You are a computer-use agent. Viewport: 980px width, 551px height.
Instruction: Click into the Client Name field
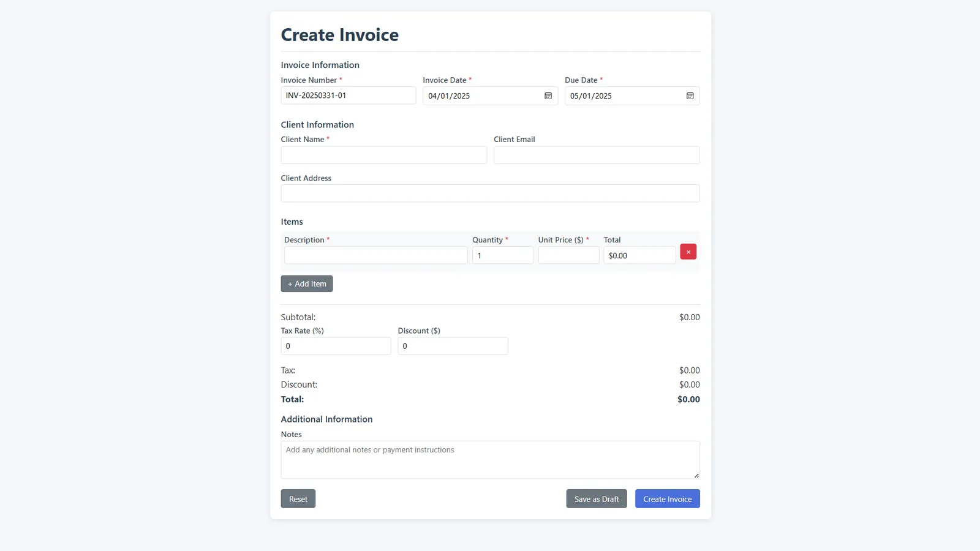coord(384,155)
